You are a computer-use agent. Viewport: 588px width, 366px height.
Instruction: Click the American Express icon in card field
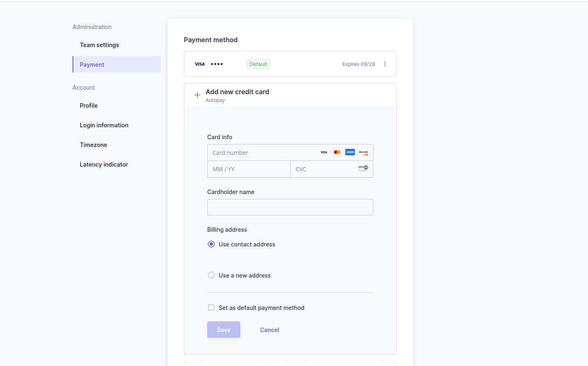click(x=350, y=152)
